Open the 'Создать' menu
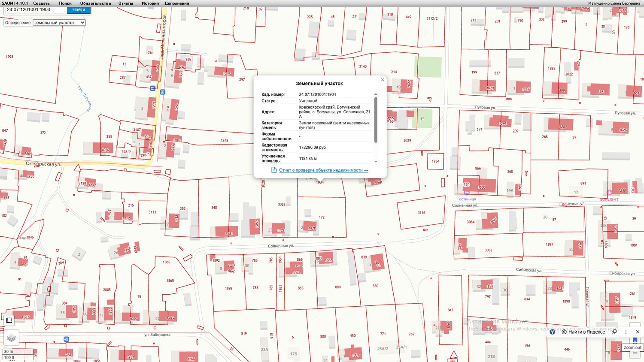The image size is (644, 362). [41, 3]
